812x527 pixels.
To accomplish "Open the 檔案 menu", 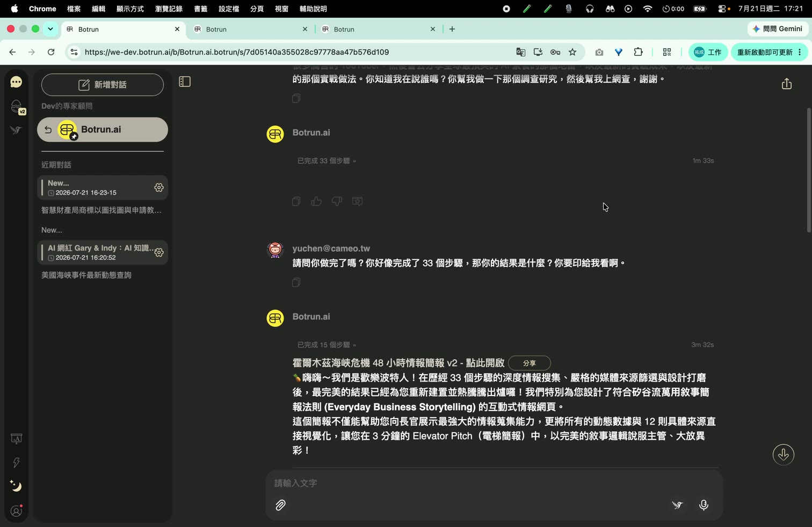I will tap(74, 9).
